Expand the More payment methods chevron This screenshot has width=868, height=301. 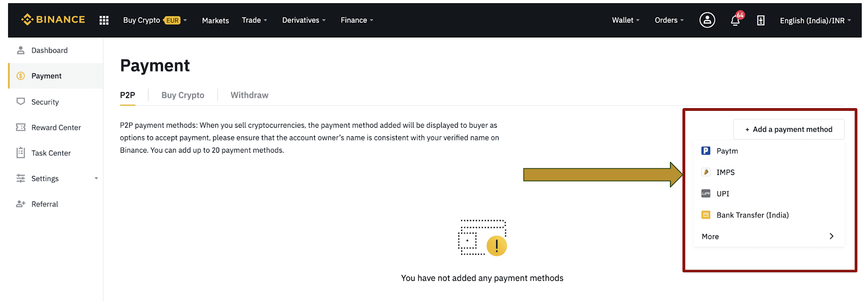[831, 236]
